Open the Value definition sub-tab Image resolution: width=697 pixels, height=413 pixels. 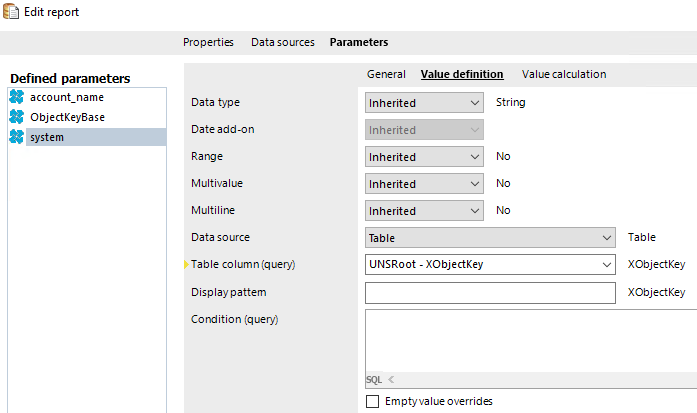tap(462, 74)
